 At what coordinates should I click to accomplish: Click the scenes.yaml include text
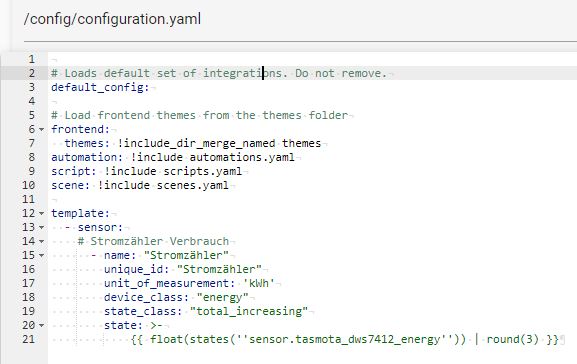(x=192, y=185)
